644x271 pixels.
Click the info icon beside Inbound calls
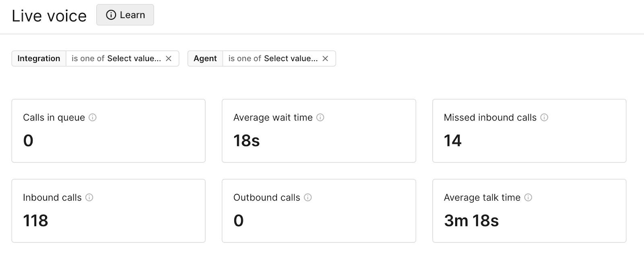pos(90,197)
